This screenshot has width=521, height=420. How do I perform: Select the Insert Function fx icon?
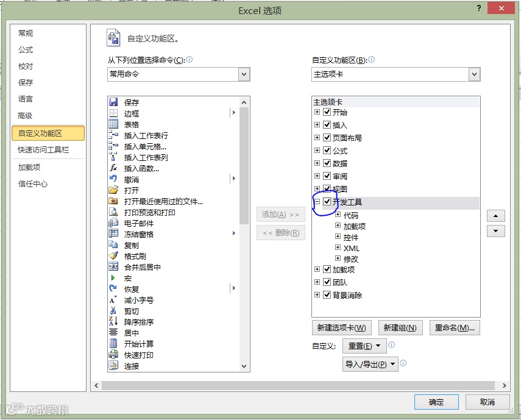click(x=113, y=168)
